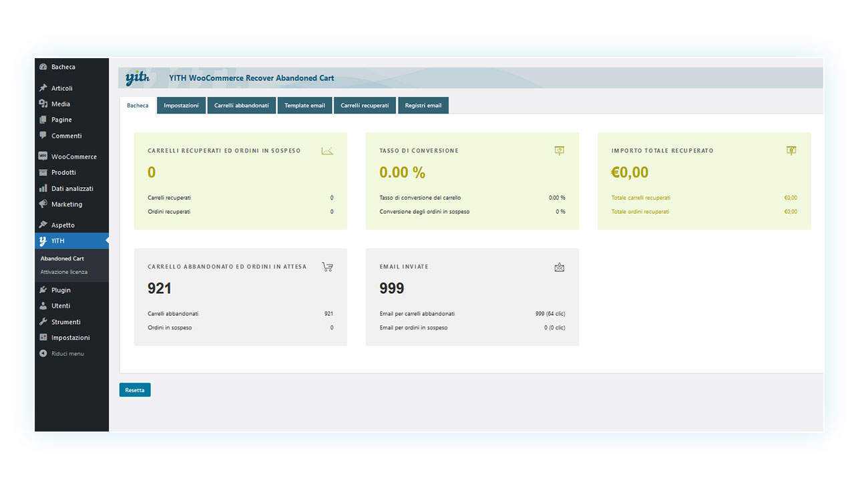Click the YITH logo in plugin header
The width and height of the screenshot is (868, 487).
click(x=138, y=78)
